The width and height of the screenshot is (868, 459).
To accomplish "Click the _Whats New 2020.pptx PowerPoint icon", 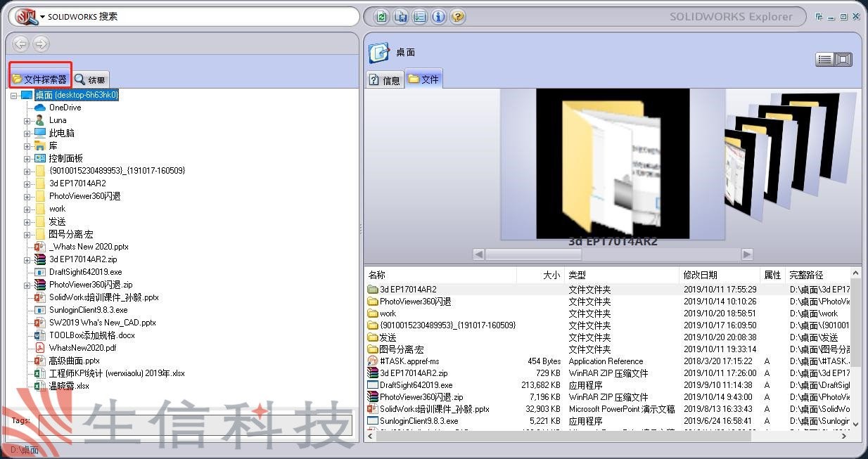I will coord(40,247).
